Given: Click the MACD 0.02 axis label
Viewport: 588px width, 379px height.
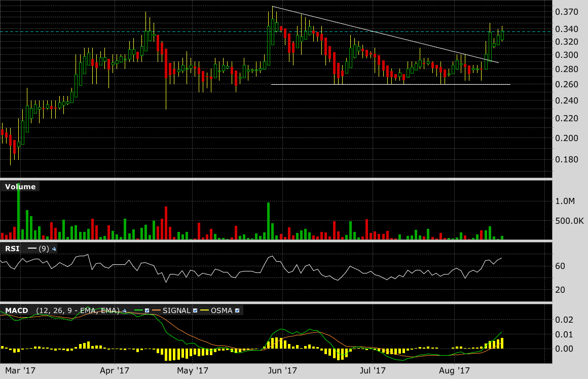Looking at the screenshot, I should [x=564, y=320].
